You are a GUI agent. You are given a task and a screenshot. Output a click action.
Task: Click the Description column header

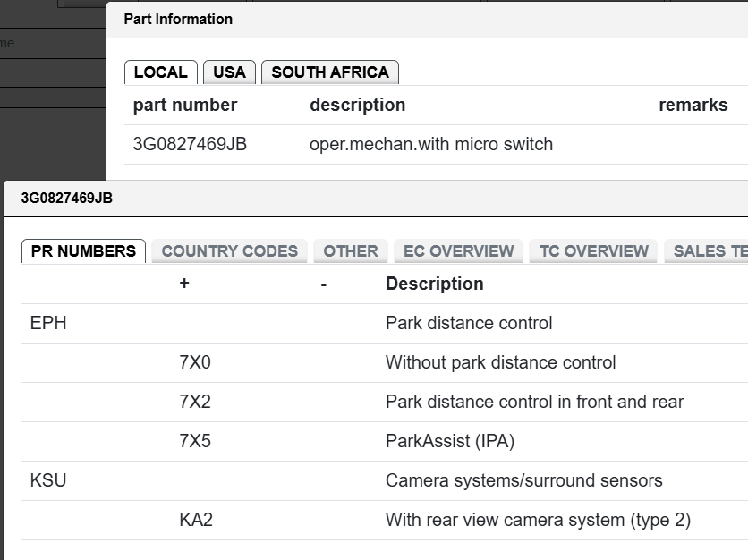click(x=435, y=284)
